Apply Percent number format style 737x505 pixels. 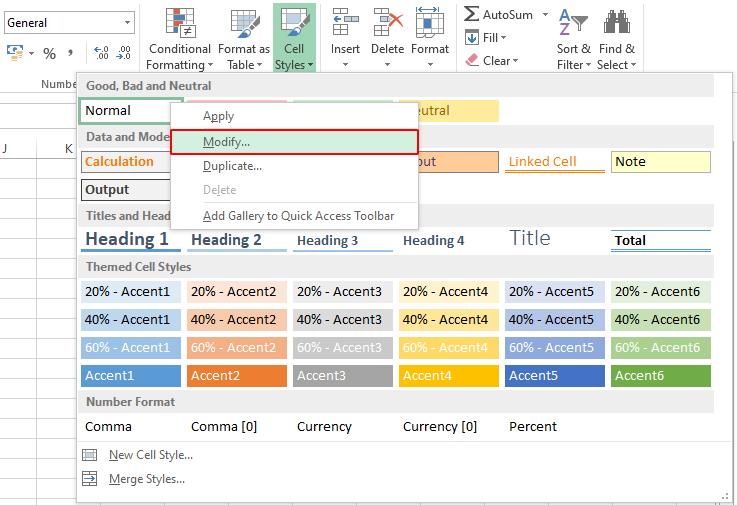pyautogui.click(x=555, y=426)
